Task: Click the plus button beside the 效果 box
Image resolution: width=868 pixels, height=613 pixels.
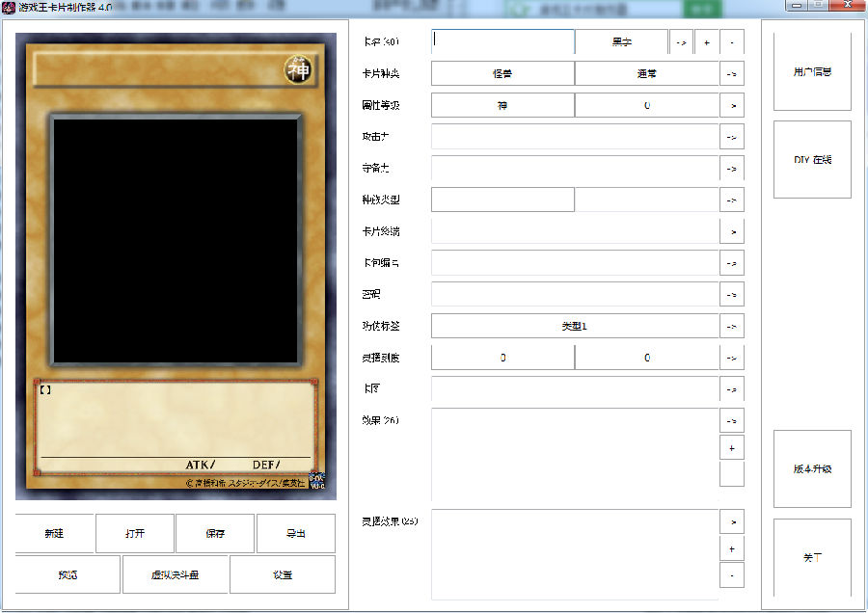Action: (x=732, y=447)
